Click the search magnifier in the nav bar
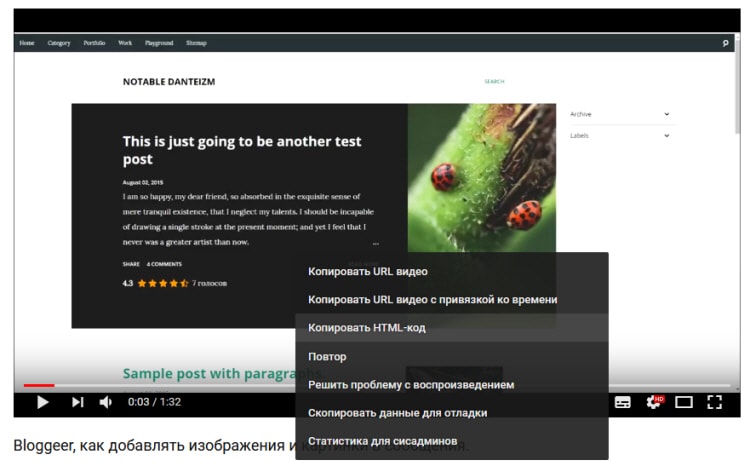This screenshot has height=466, width=750. coord(725,43)
